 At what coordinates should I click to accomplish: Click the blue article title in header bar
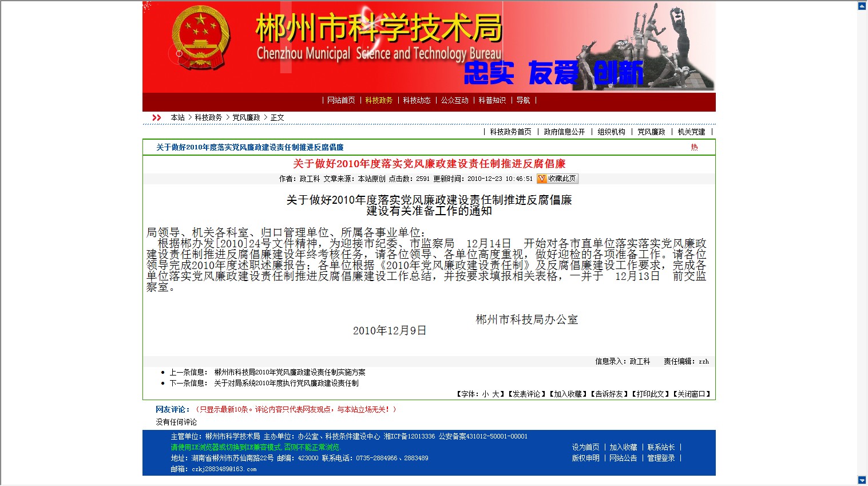click(x=250, y=147)
